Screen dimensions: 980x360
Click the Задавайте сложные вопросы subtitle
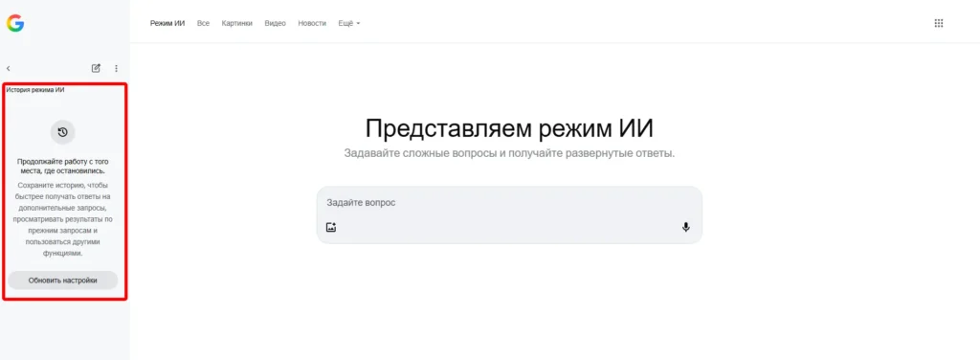tap(509, 153)
